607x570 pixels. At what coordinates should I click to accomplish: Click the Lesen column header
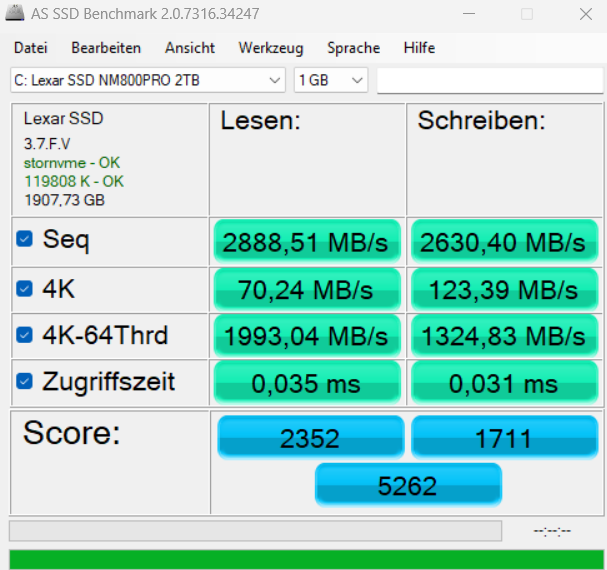click(x=261, y=120)
